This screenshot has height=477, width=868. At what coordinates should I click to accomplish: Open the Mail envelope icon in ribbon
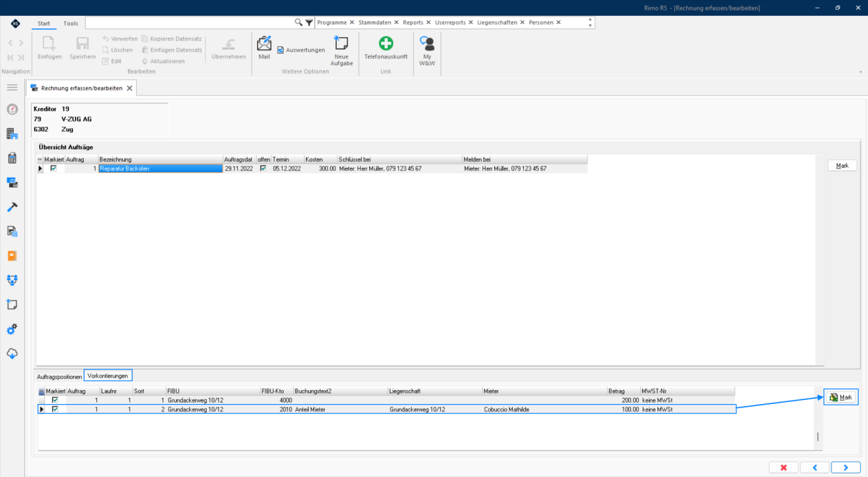tap(264, 44)
